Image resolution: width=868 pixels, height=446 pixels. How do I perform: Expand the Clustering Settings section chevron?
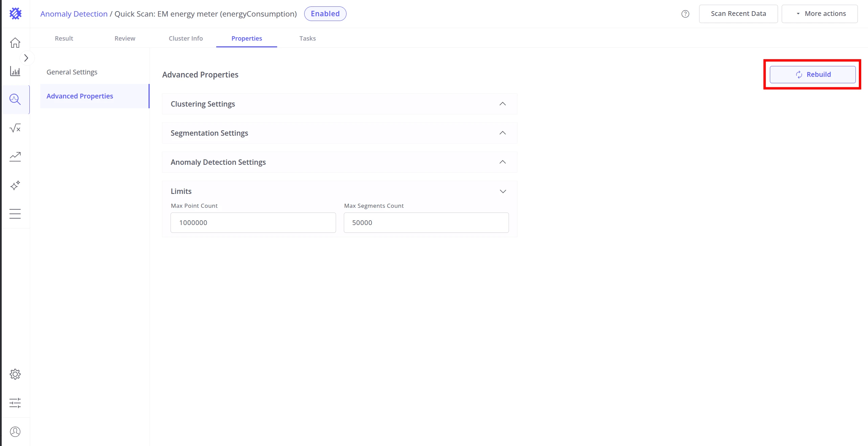click(x=503, y=104)
